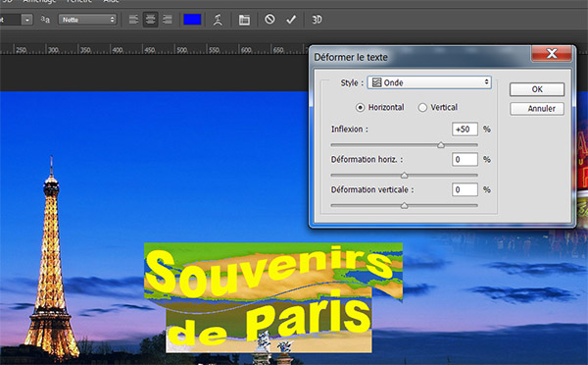Screen dimensions: 588x365
Task: Click the Annuler button
Action: pyautogui.click(x=537, y=109)
